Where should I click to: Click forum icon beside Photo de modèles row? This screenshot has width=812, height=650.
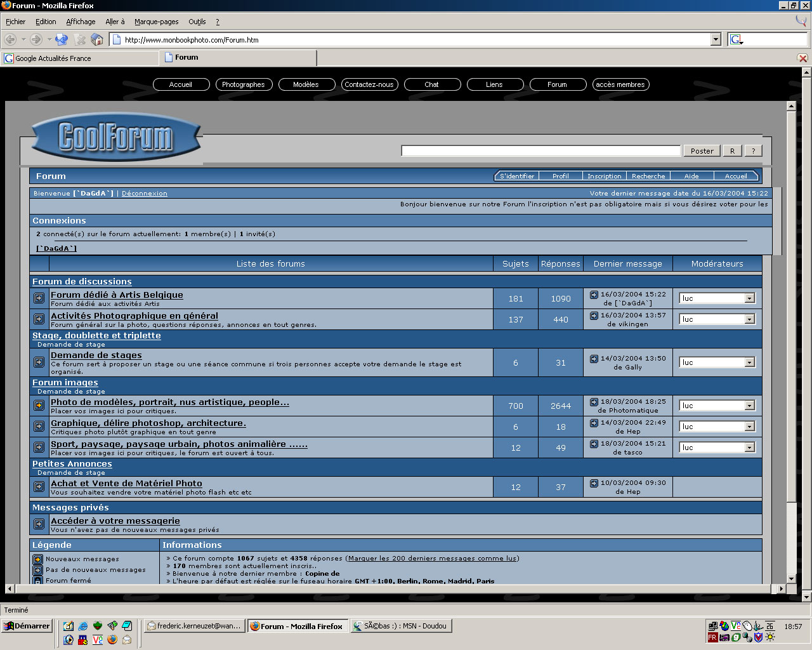39,405
